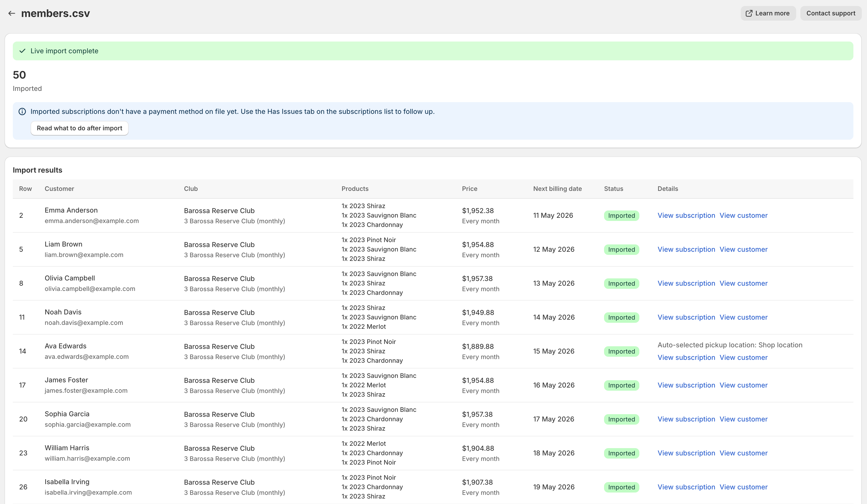
Task: Click 1x 2022 Merlot in Noah Davis's row
Action: pyautogui.click(x=364, y=327)
